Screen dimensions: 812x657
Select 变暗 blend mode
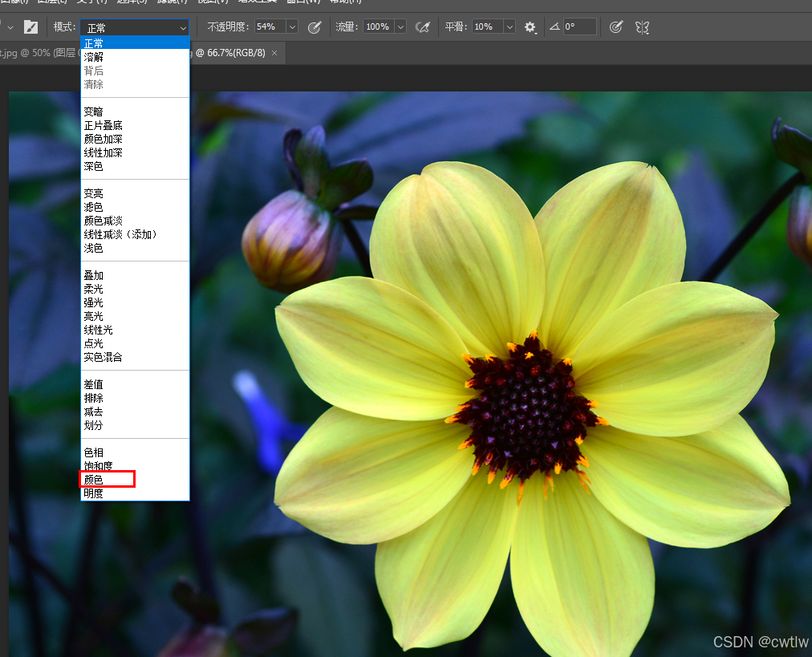click(x=135, y=112)
